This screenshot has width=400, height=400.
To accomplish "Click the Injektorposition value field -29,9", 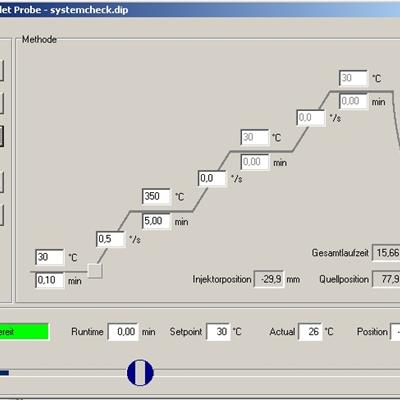I will point(269,279).
